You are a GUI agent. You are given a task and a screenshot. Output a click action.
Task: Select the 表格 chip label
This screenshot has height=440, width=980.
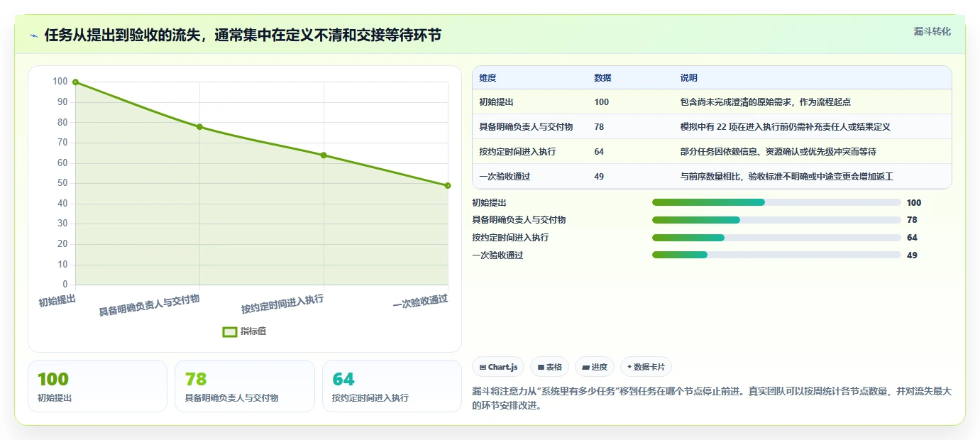point(554,367)
